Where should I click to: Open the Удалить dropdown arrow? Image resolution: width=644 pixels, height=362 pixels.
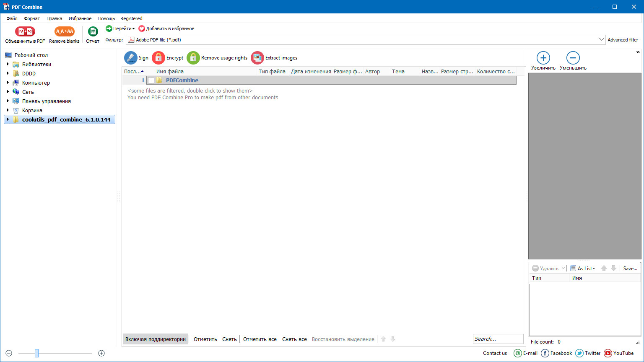(563, 268)
